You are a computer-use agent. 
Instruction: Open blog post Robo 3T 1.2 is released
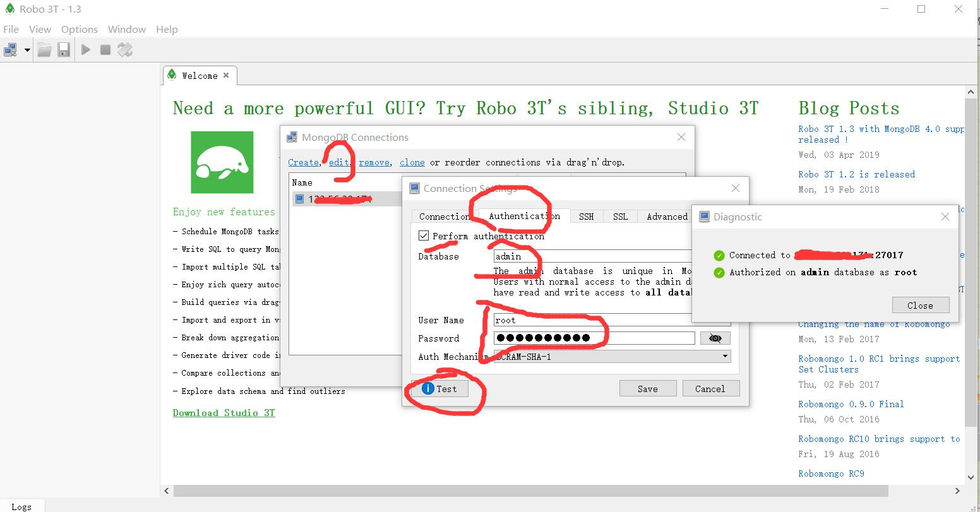click(x=857, y=174)
